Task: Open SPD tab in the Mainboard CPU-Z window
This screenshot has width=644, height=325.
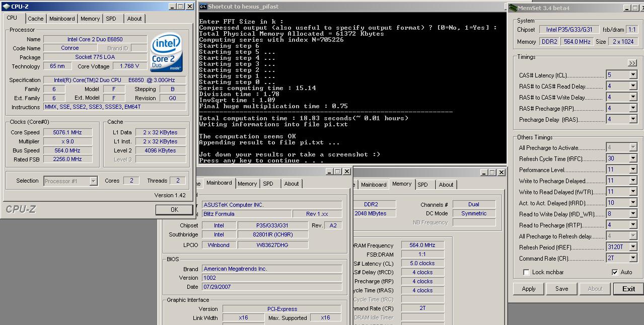Action: pos(268,184)
